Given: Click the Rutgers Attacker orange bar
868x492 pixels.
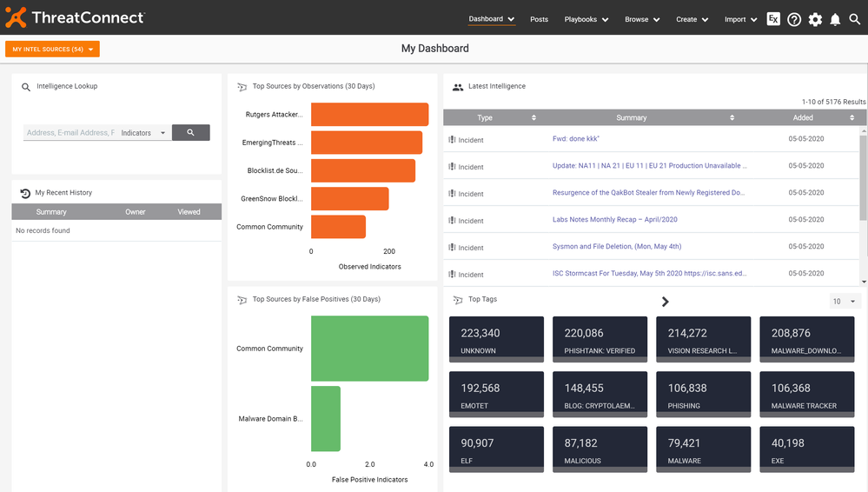Looking at the screenshot, I should (370, 114).
